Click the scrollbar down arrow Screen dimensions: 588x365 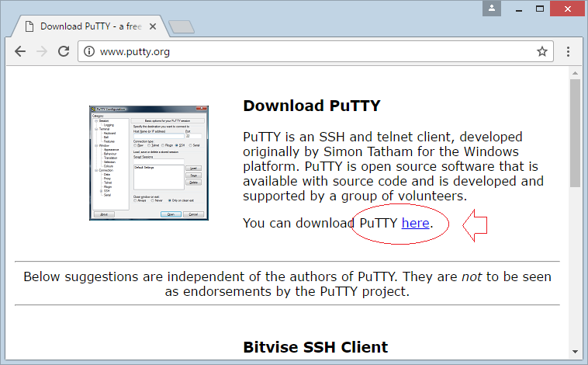coord(575,352)
